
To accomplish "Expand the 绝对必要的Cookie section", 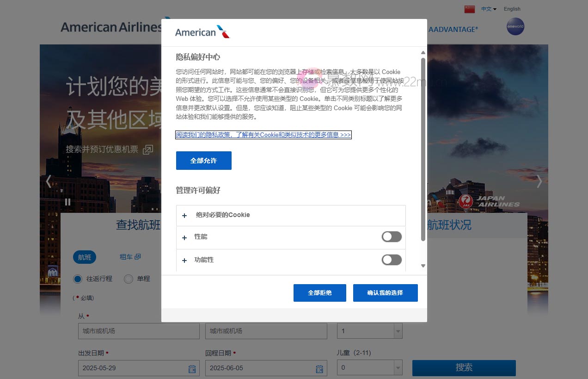I will pyautogui.click(x=184, y=215).
